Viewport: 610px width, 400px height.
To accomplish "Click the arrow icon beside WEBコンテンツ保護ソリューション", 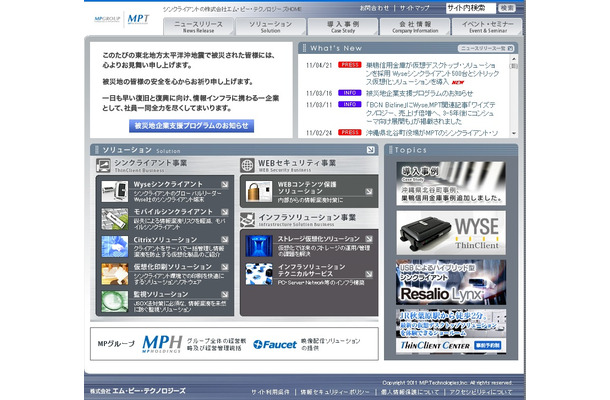I will point(369,191).
